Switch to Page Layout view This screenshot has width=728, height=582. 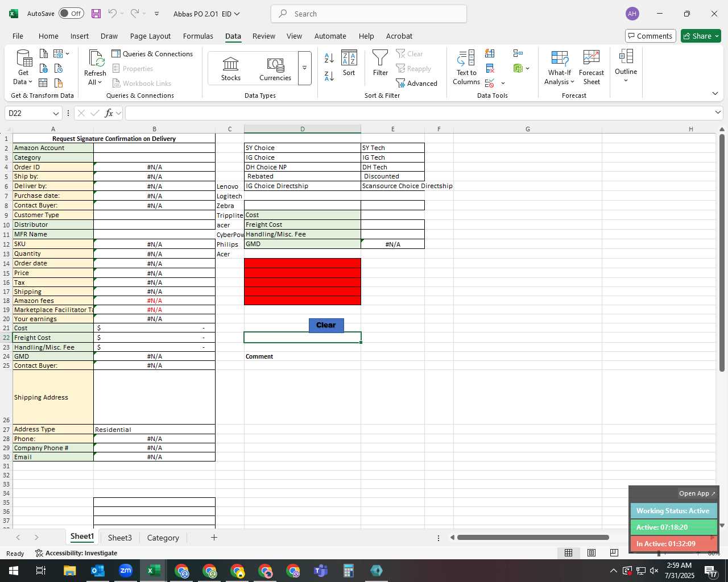tap(591, 553)
